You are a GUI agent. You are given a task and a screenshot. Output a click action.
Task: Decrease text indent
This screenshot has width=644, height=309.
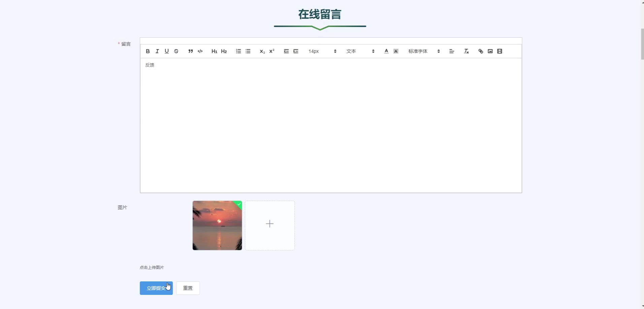pyautogui.click(x=286, y=51)
